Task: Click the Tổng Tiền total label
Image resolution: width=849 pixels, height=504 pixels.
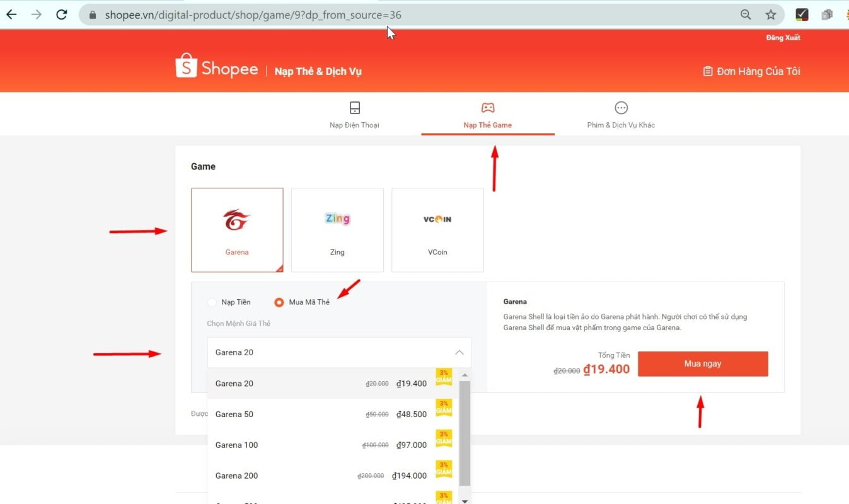Action: (614, 355)
